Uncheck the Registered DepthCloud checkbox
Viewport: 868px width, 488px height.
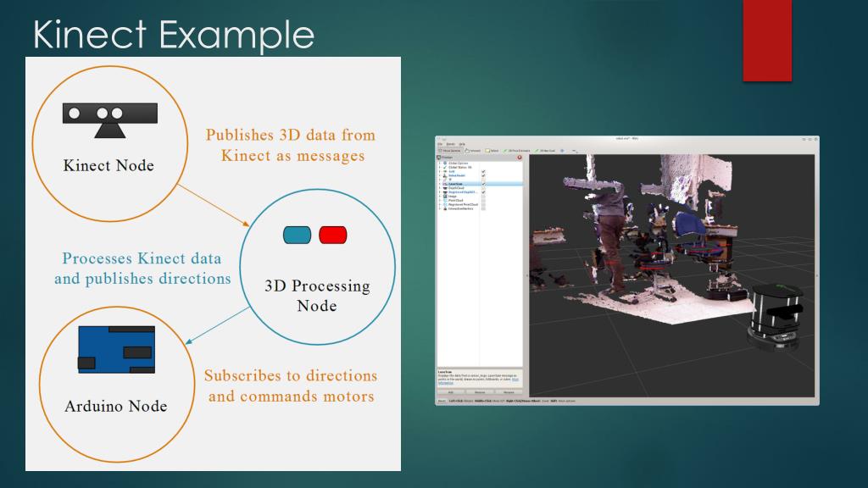tap(483, 192)
